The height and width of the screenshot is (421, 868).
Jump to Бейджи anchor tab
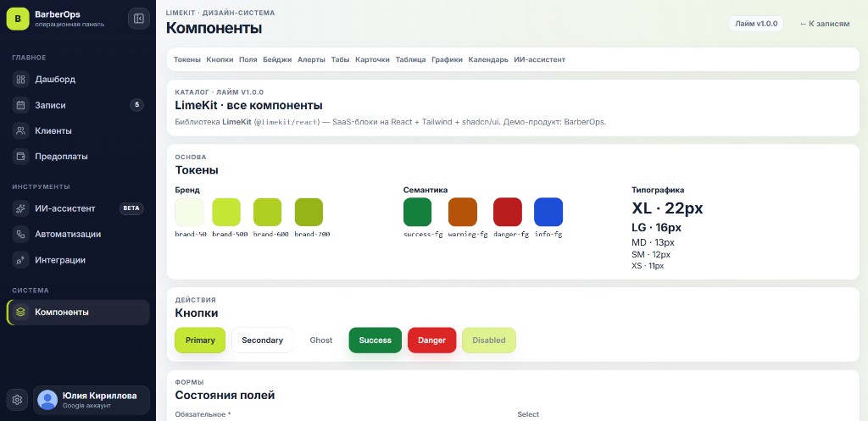tap(277, 59)
